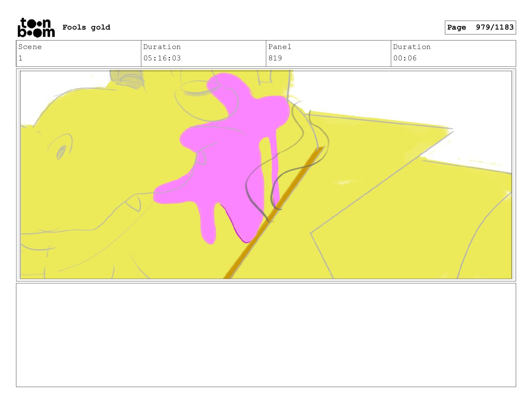The height and width of the screenshot is (411, 532).
Task: Select the Fools gold project title
Action: pyautogui.click(x=86, y=27)
